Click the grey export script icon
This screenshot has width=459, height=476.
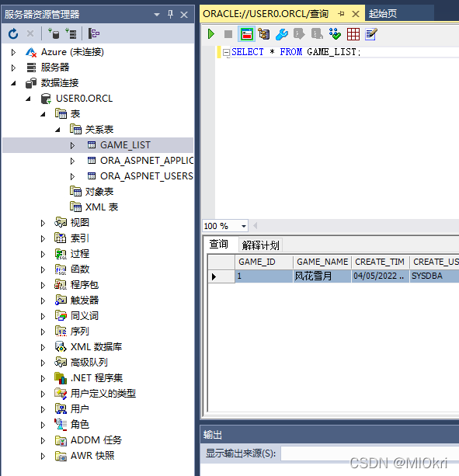299,34
